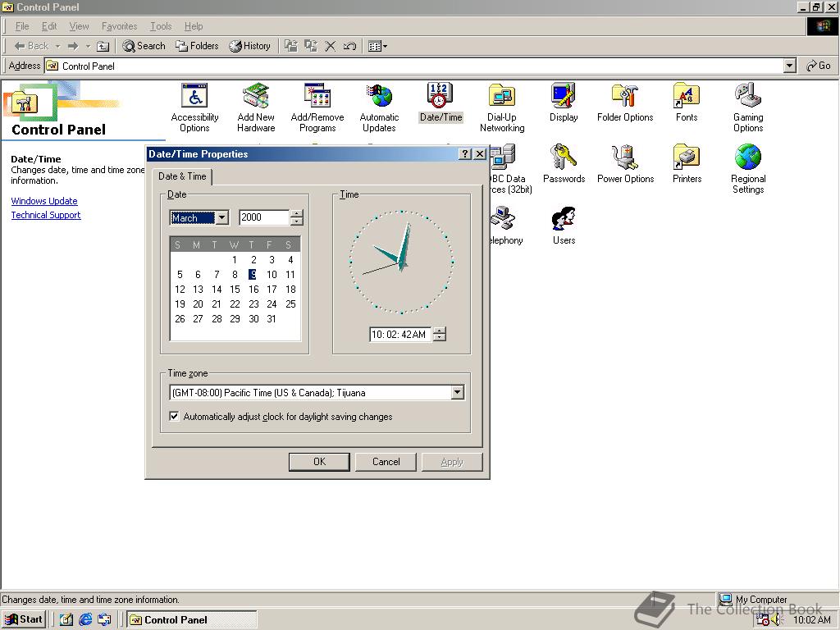Open the Users icon
Image resolution: width=840 pixels, height=630 pixels.
coord(564,226)
